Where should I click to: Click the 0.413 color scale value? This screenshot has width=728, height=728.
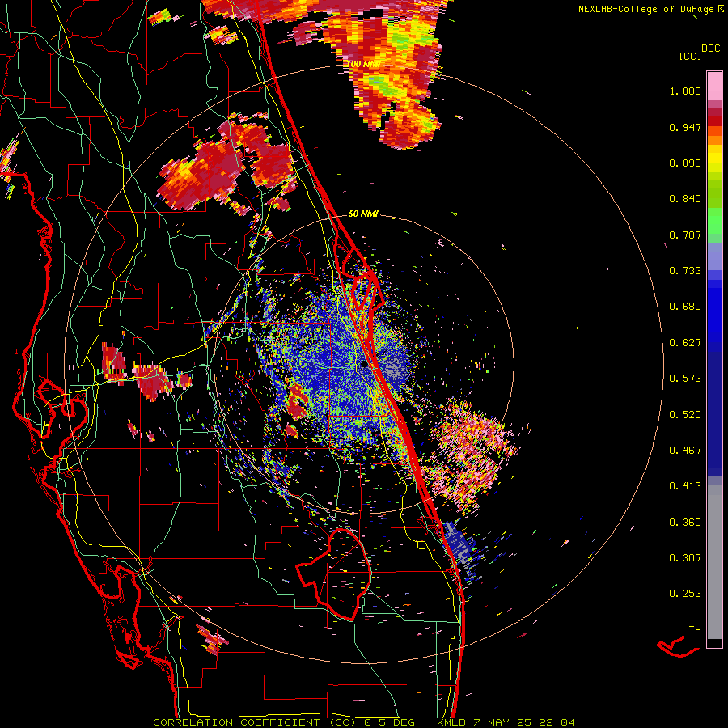point(685,486)
